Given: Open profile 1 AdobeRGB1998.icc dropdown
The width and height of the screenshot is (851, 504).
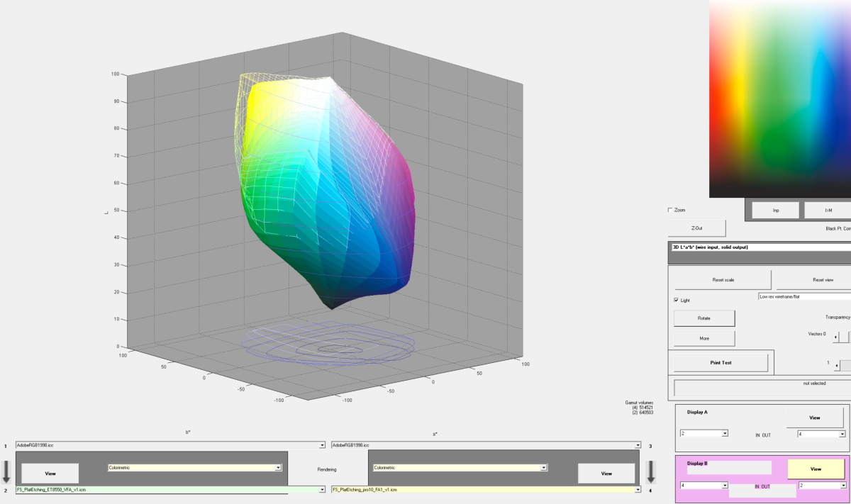Looking at the screenshot, I should click(321, 445).
